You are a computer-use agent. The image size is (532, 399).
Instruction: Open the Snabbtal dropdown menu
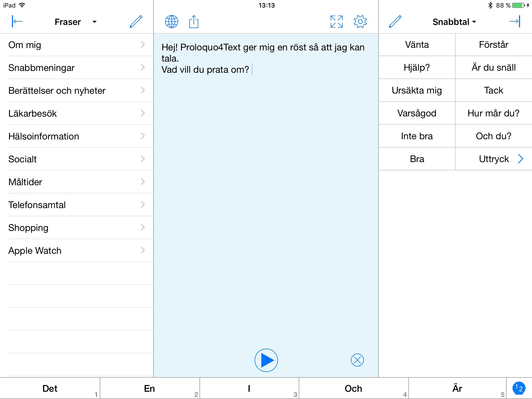coord(455,22)
